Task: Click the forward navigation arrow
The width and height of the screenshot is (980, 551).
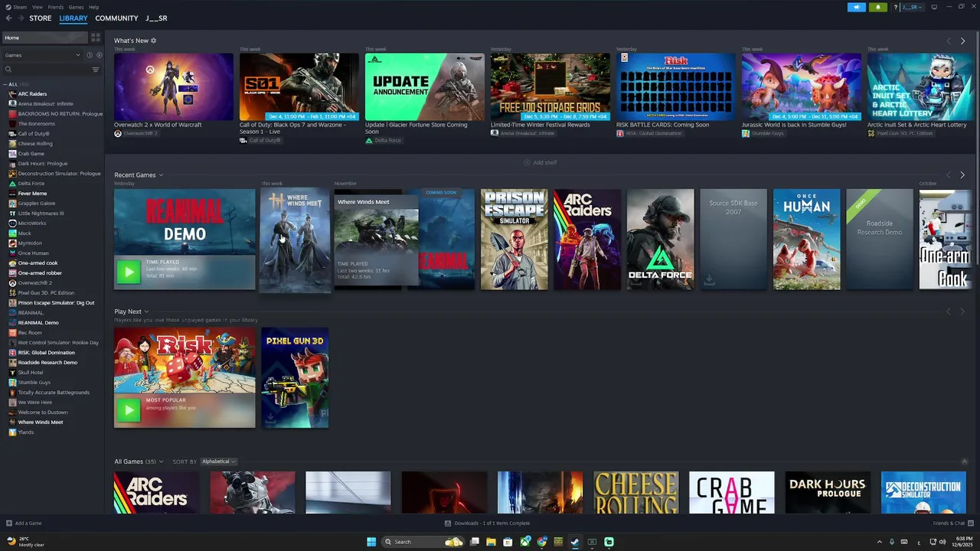Action: click(21, 18)
